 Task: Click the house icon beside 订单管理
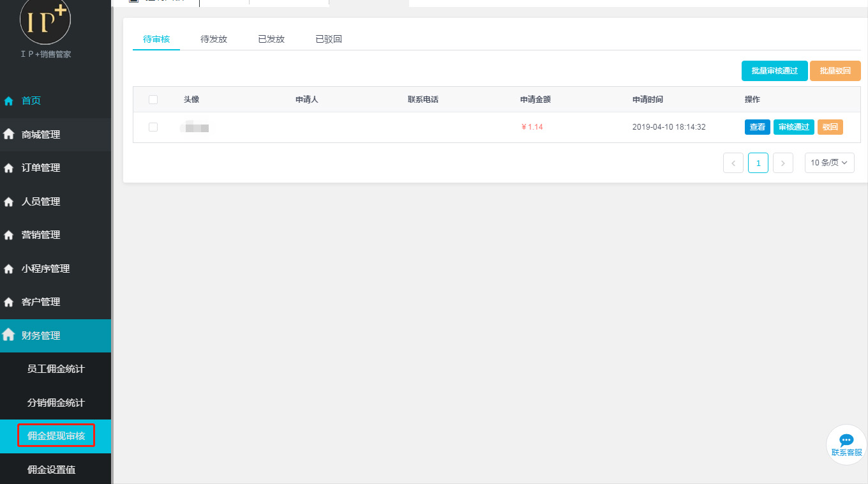click(x=9, y=168)
